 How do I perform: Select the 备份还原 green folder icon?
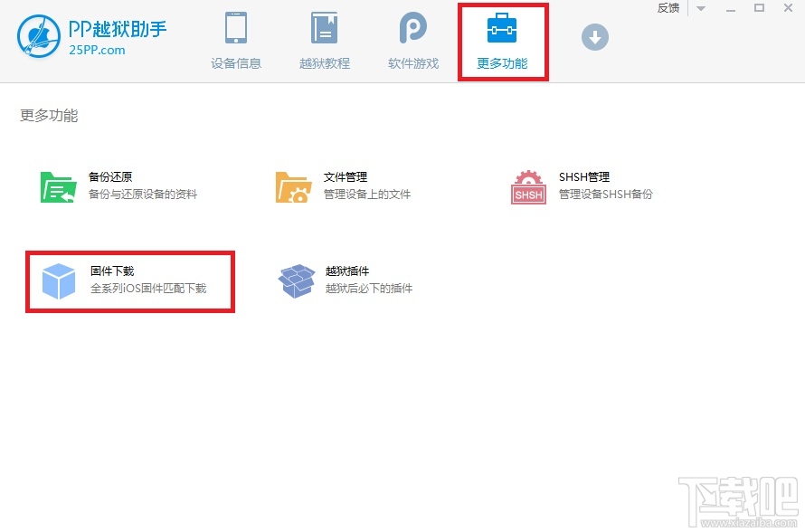[57, 185]
